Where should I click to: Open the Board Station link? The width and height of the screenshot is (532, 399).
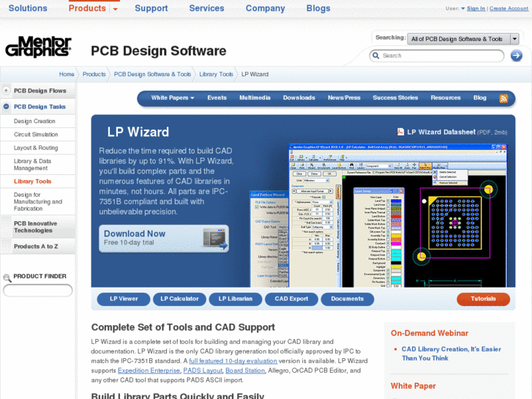pyautogui.click(x=245, y=370)
